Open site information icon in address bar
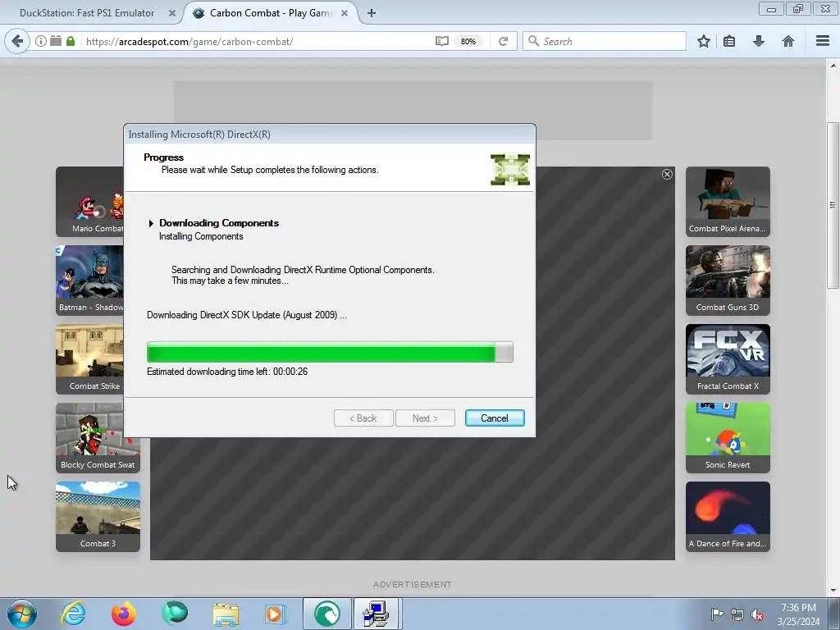 (41, 41)
